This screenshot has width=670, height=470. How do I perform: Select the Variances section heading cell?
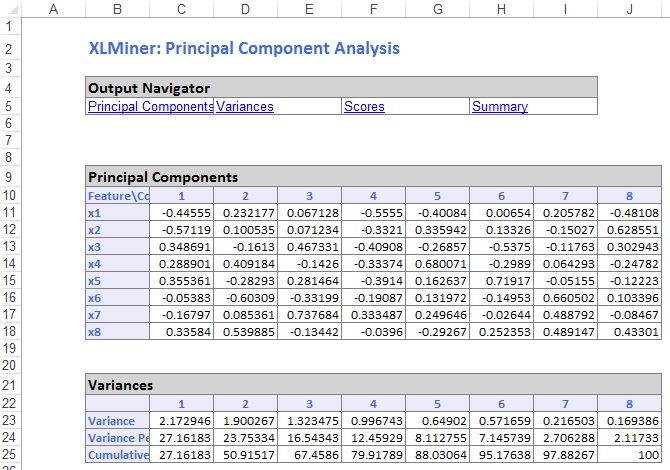point(120,384)
